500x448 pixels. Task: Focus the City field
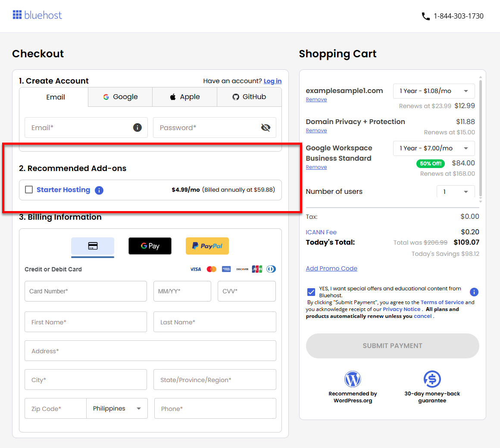pyautogui.click(x=86, y=380)
